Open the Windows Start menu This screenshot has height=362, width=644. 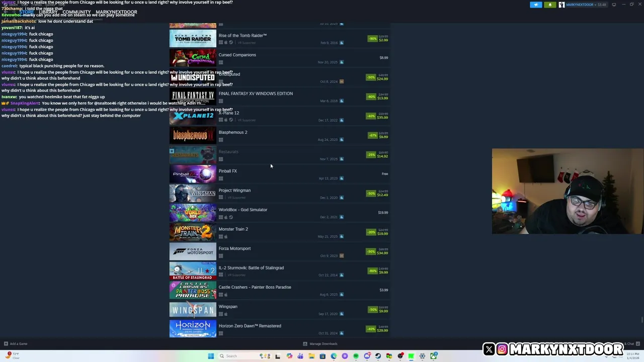pyautogui.click(x=211, y=356)
